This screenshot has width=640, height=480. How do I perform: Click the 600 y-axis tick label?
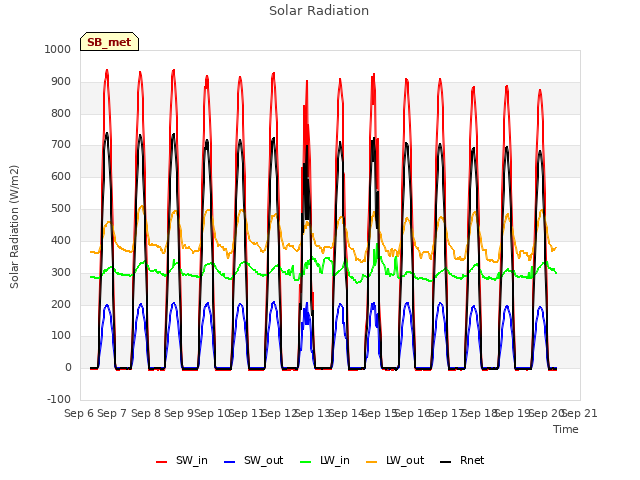[x=61, y=176]
